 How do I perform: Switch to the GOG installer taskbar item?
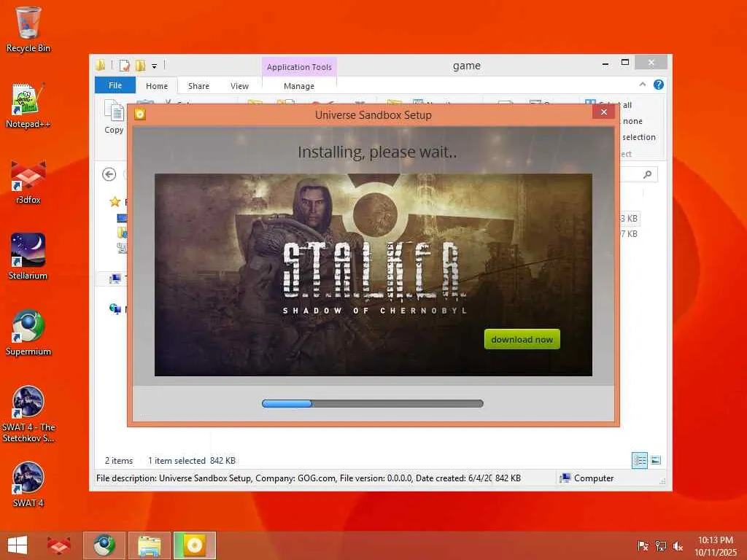(x=194, y=545)
